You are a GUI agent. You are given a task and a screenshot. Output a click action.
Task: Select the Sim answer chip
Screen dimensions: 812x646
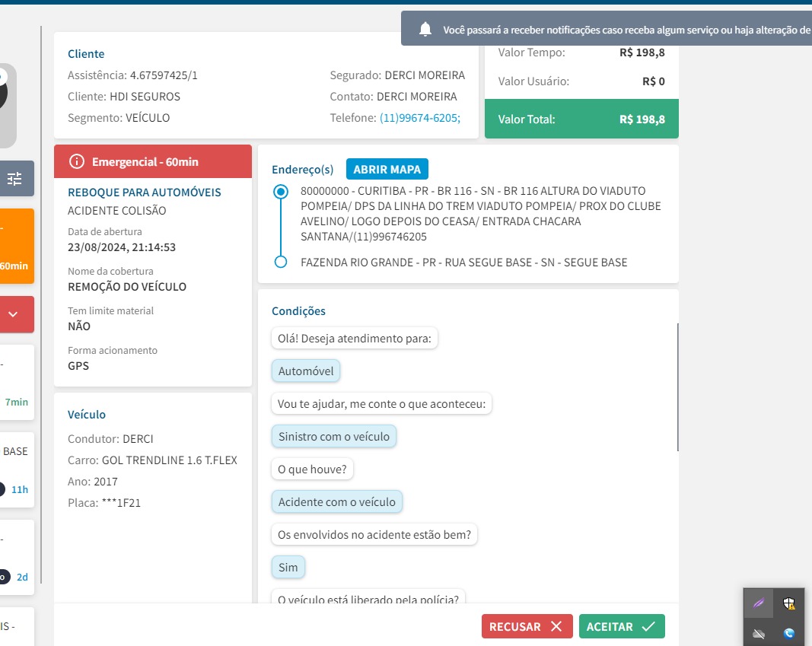pos(288,568)
